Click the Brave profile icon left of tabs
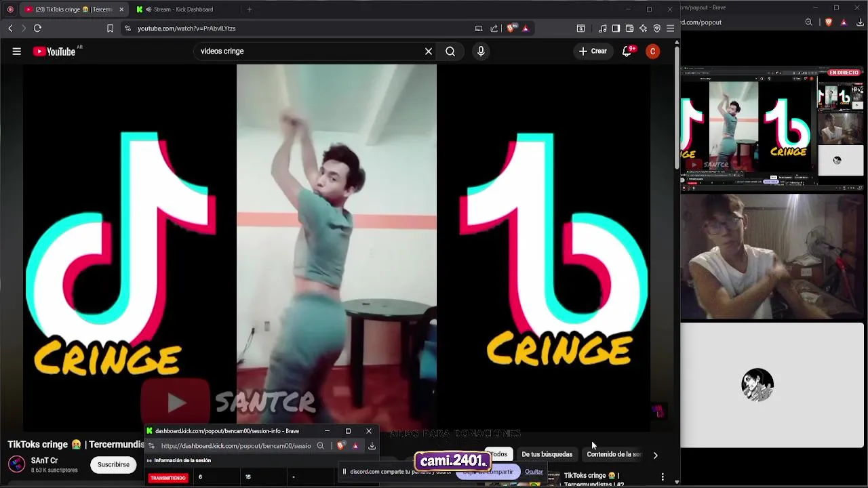The width and height of the screenshot is (868, 488). pos(9,9)
